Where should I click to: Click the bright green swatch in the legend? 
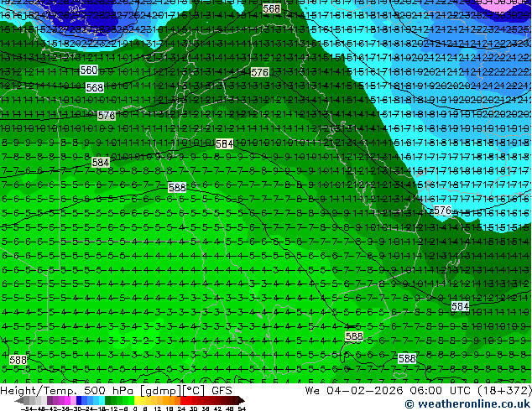point(131,400)
